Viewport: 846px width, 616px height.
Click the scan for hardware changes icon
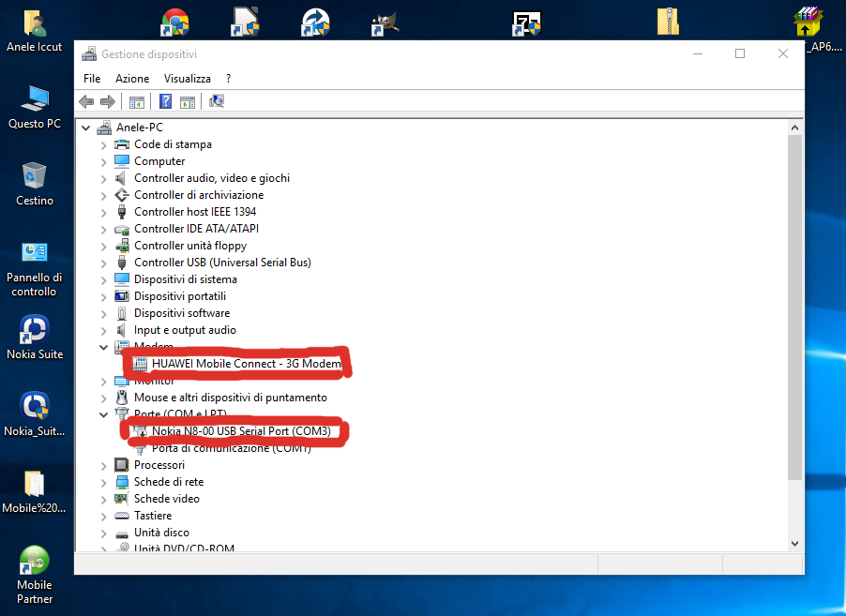point(217,101)
